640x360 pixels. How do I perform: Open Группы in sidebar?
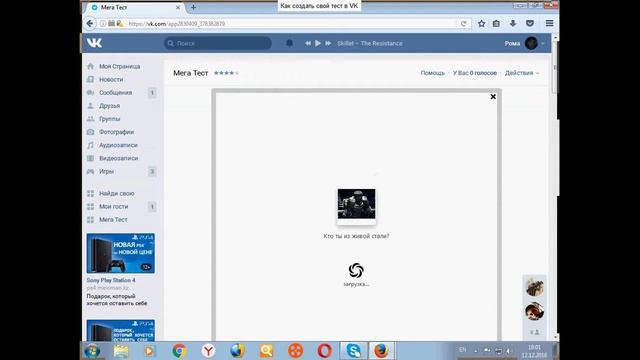coord(109,119)
